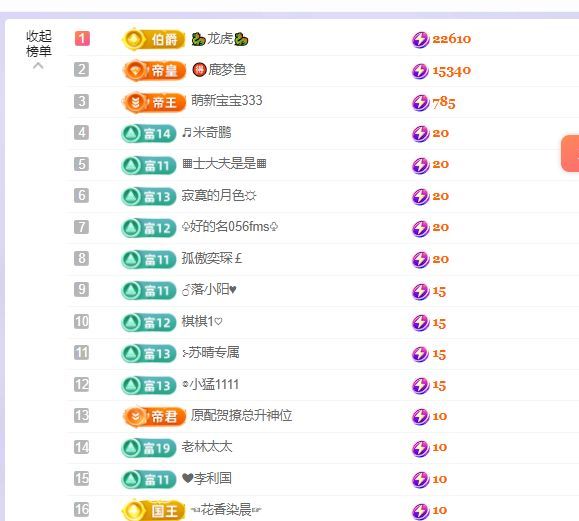Click the 富13 badge next to 小猛1111
This screenshot has height=521, width=579.
[148, 385]
